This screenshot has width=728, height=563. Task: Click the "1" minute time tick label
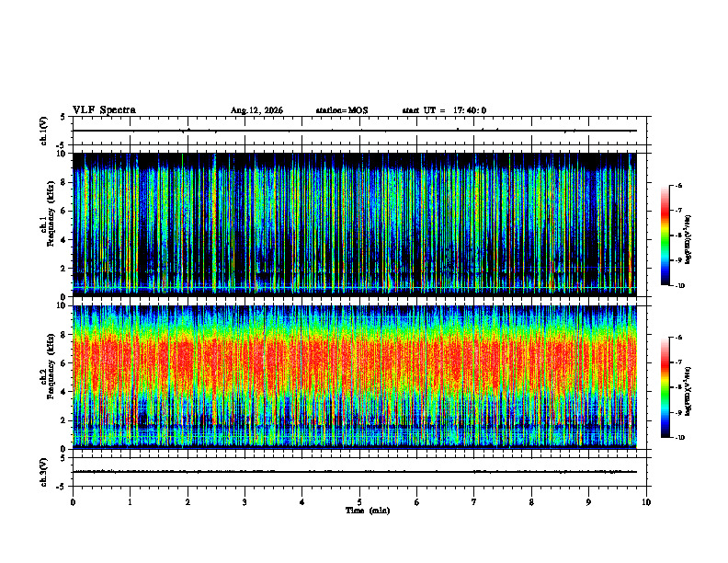(130, 502)
